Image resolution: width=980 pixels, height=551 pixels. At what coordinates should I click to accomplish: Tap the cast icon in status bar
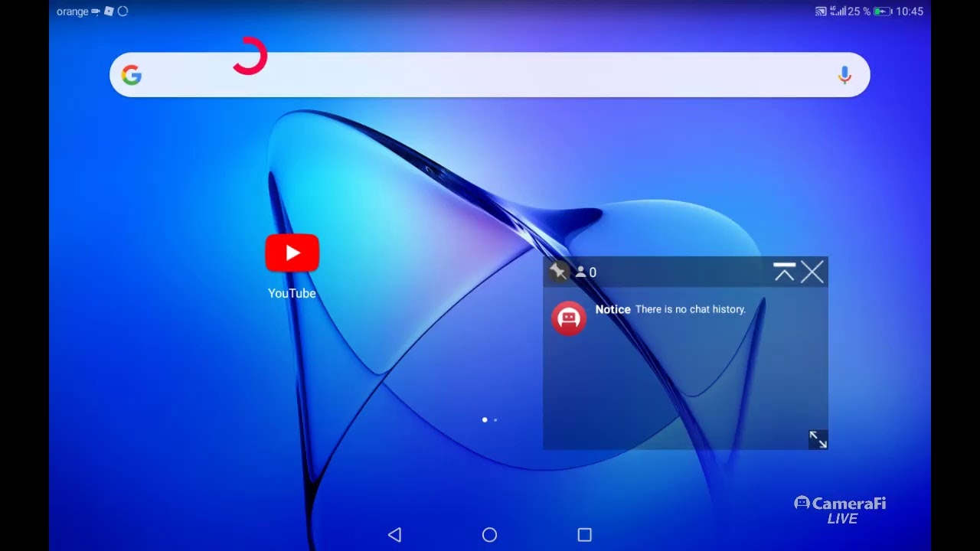click(x=821, y=11)
